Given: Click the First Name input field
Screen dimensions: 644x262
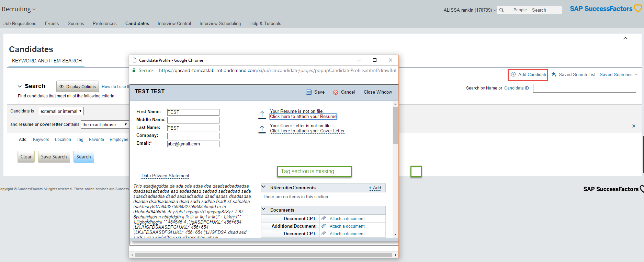Looking at the screenshot, I should (x=193, y=112).
